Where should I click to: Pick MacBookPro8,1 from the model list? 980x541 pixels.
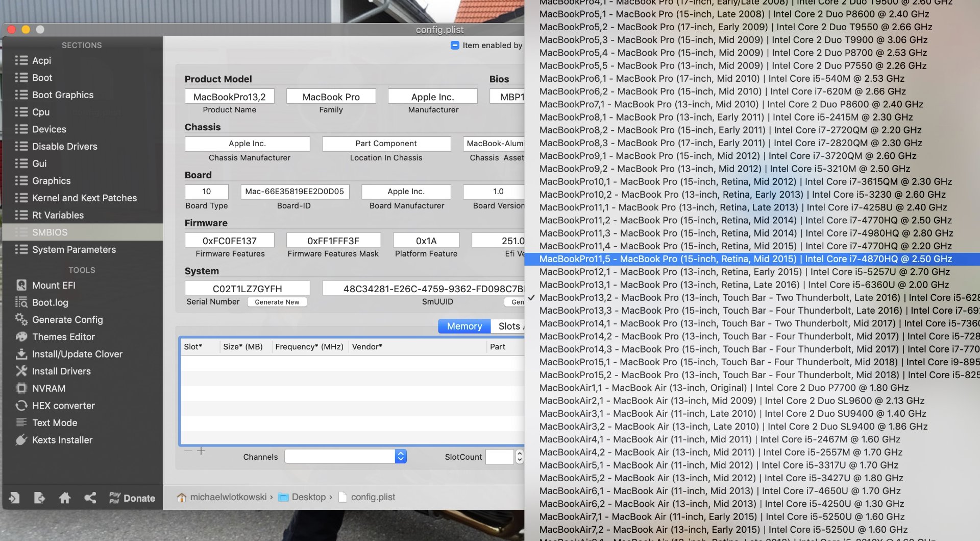tap(752, 117)
